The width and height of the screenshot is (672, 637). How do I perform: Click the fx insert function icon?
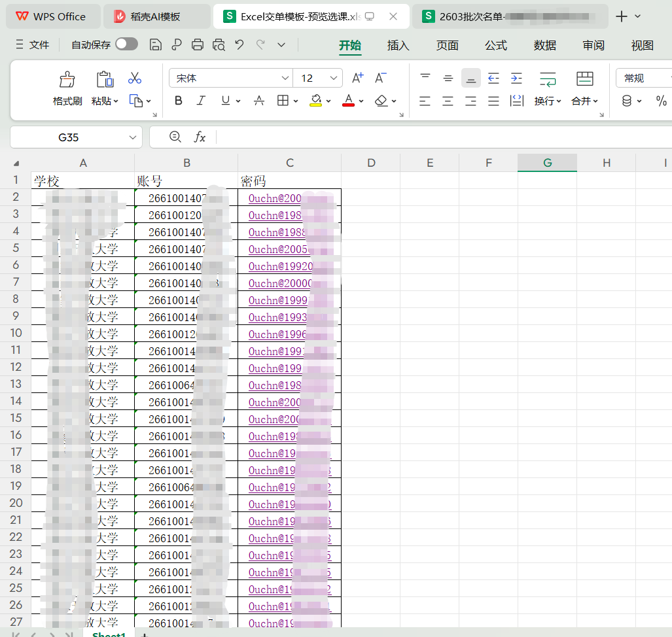[x=200, y=137]
